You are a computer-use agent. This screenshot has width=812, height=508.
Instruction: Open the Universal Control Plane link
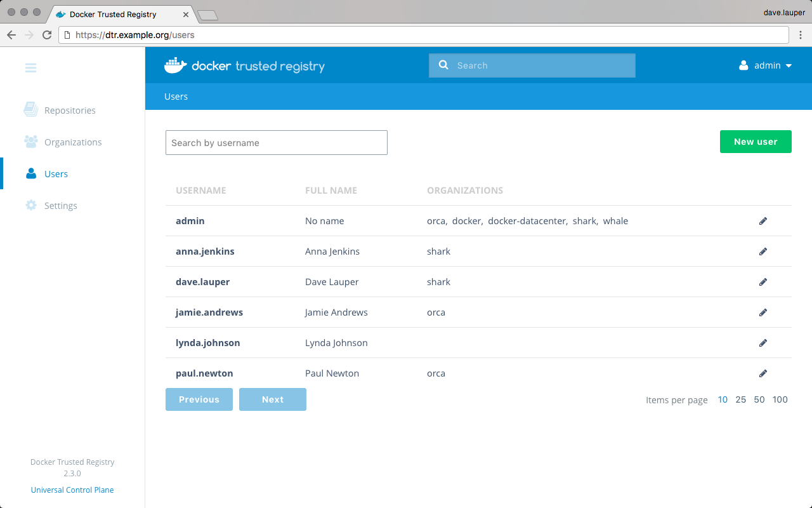tap(72, 490)
